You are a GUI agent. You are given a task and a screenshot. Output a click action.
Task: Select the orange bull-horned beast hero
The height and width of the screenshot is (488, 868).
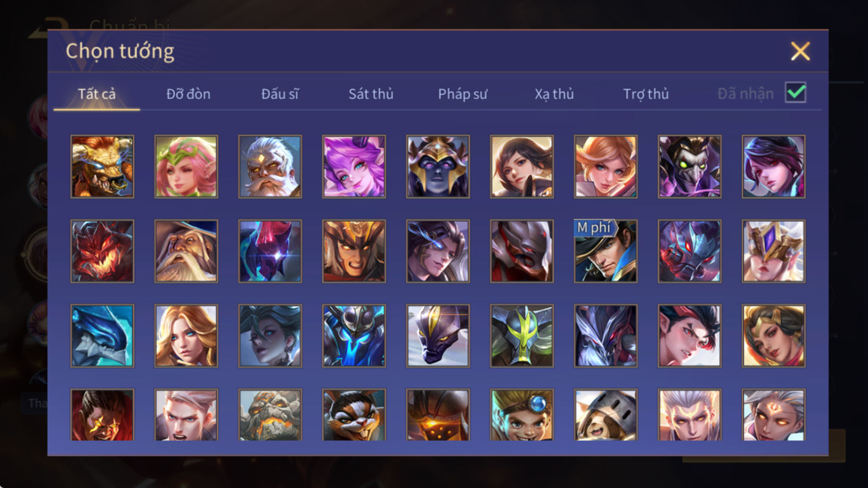click(x=102, y=166)
